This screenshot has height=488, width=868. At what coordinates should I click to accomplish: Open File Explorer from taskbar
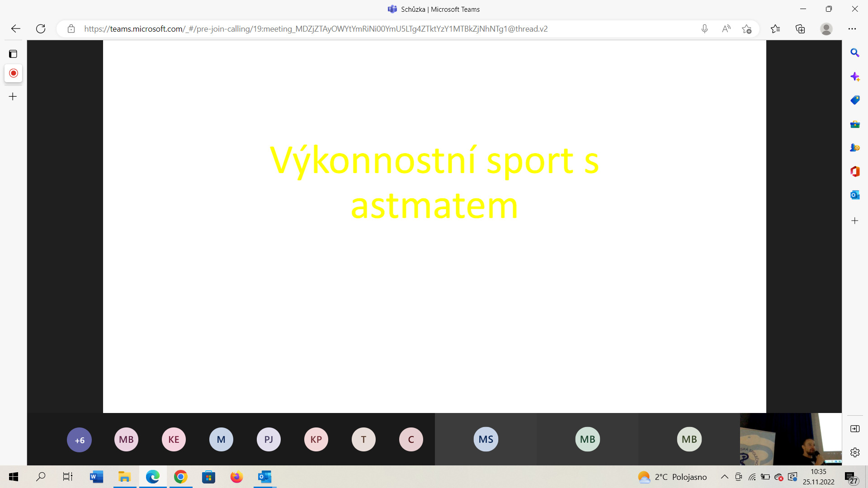pyautogui.click(x=124, y=477)
